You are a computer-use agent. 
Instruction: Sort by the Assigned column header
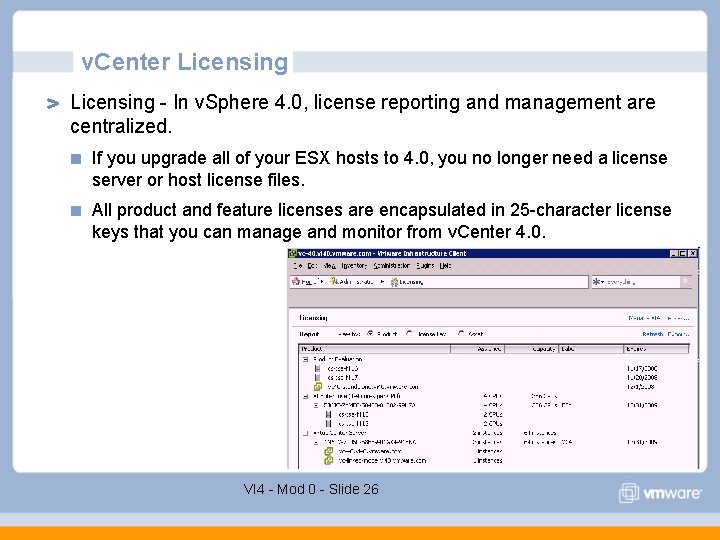point(478,349)
